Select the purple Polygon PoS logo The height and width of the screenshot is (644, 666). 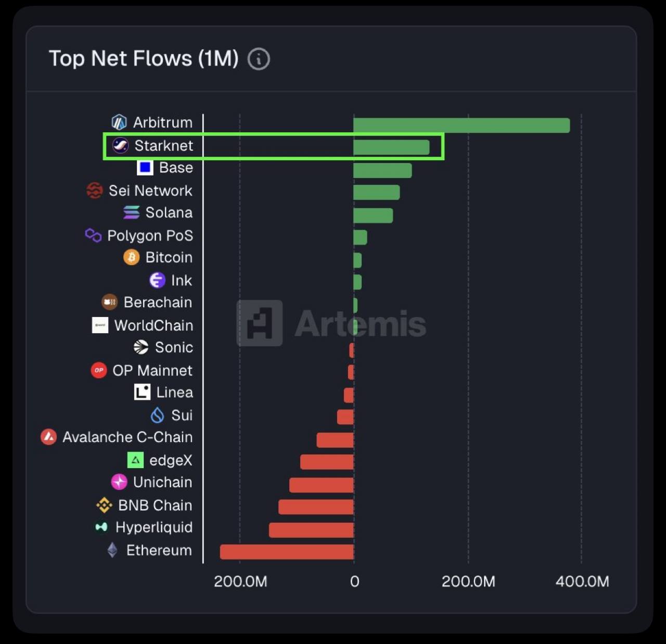tap(93, 235)
